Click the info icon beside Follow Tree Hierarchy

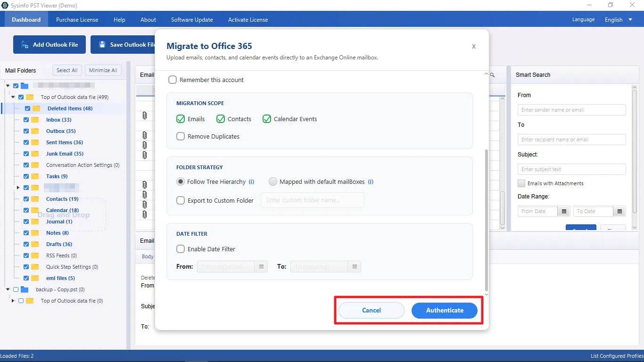tap(251, 181)
